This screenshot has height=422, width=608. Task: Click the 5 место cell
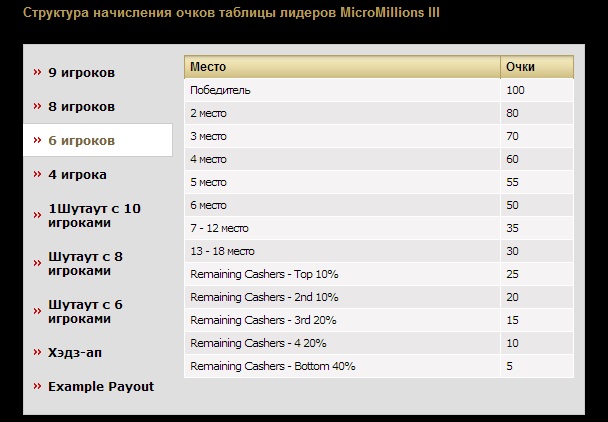tap(342, 182)
